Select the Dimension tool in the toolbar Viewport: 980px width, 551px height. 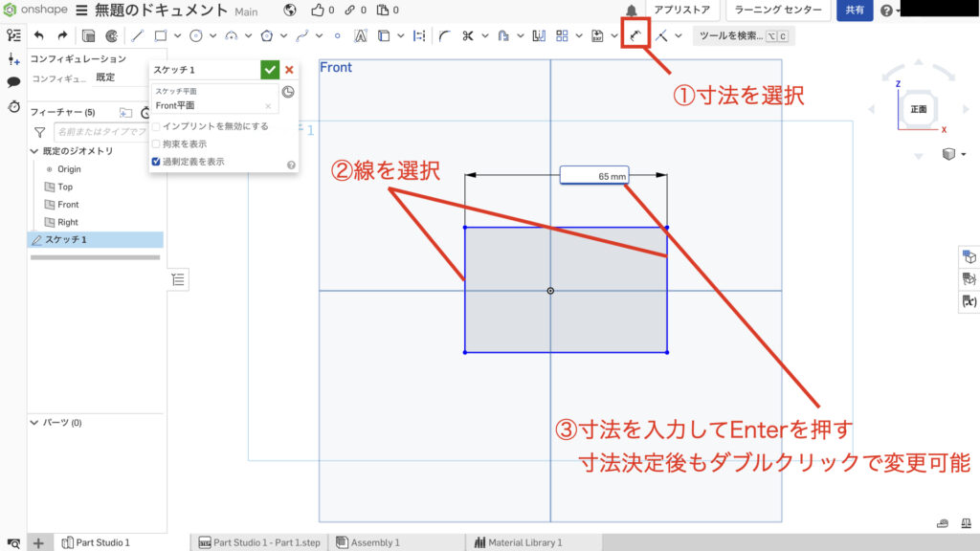click(x=635, y=35)
